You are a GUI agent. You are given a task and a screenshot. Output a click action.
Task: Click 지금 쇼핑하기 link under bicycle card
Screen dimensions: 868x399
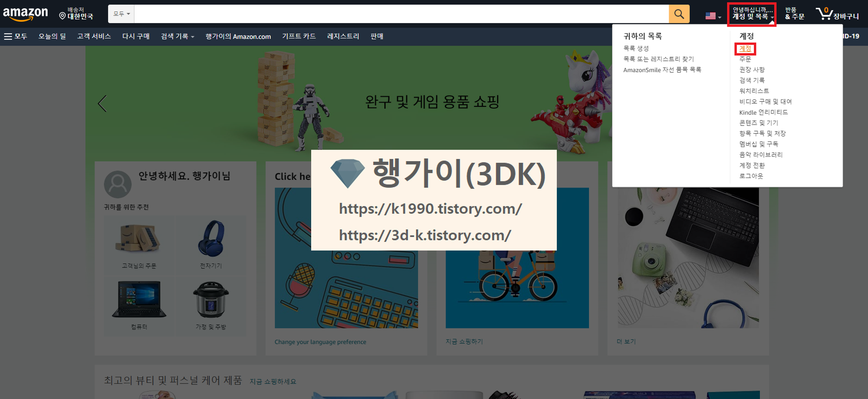tap(464, 342)
